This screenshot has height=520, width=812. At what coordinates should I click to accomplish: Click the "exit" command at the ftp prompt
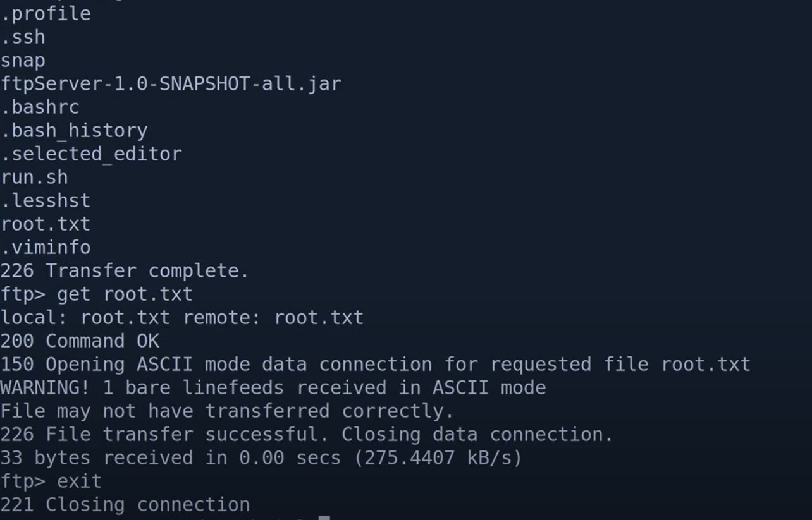79,481
